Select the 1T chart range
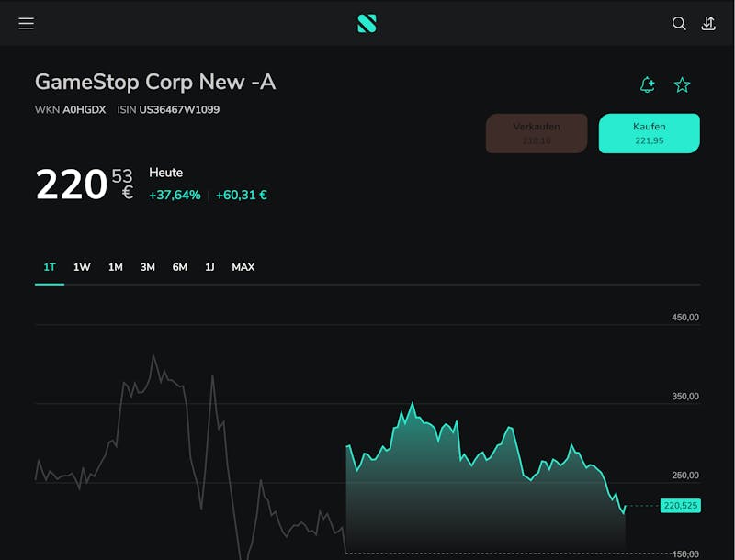735x560 pixels. (x=50, y=267)
